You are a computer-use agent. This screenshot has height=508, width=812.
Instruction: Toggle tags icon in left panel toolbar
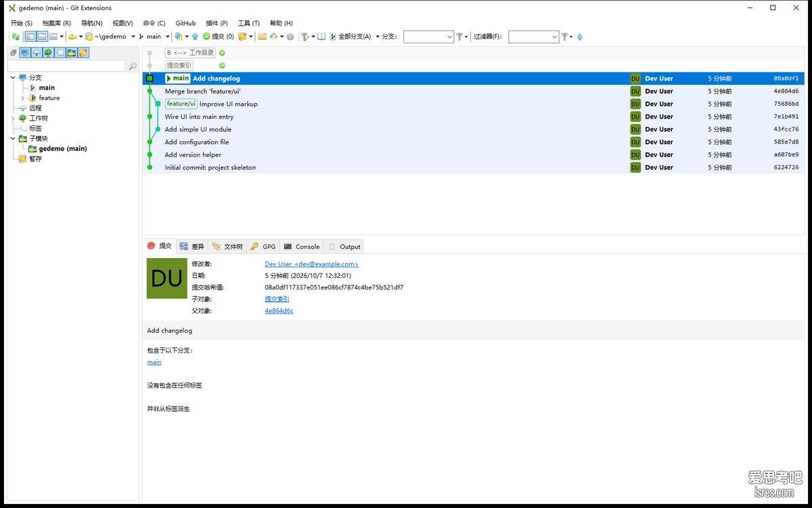point(60,52)
